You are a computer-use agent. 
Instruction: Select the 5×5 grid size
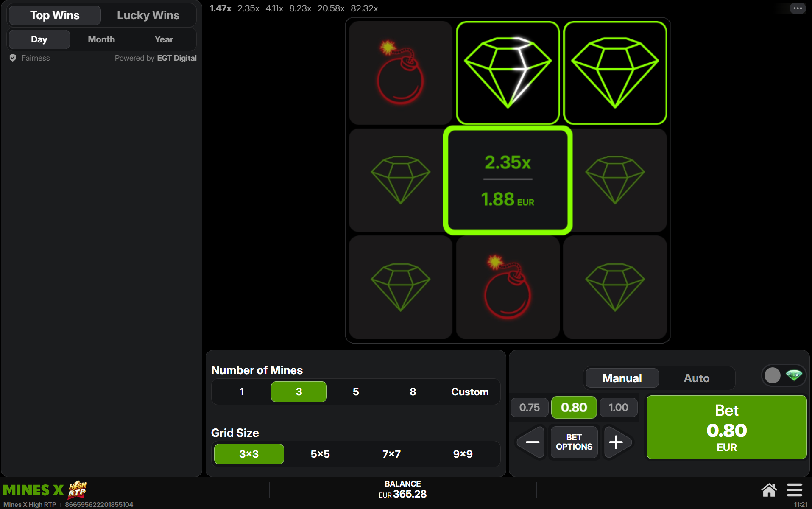(x=320, y=454)
